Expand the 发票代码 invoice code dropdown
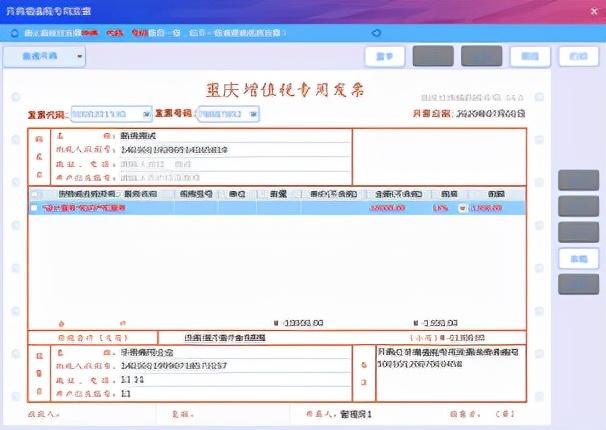Viewport: 606px width, 430px height. tap(146, 114)
